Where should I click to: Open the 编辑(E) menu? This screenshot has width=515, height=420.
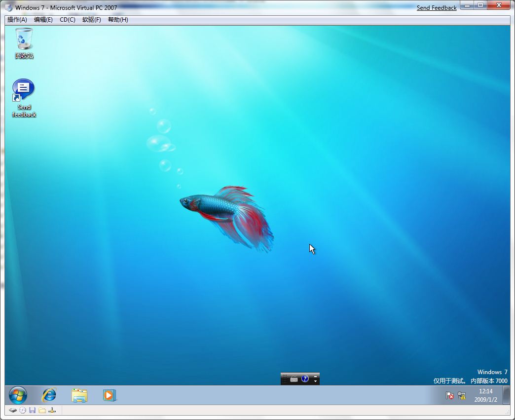43,20
